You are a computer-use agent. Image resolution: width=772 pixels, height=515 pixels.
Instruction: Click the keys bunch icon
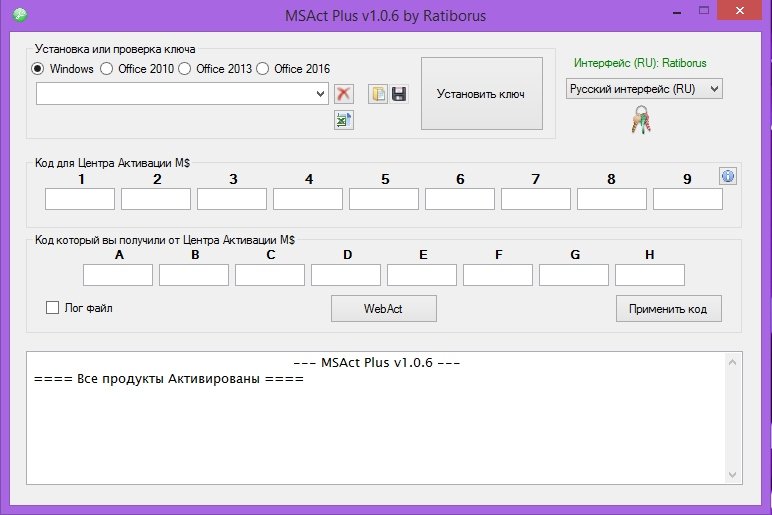click(x=641, y=120)
